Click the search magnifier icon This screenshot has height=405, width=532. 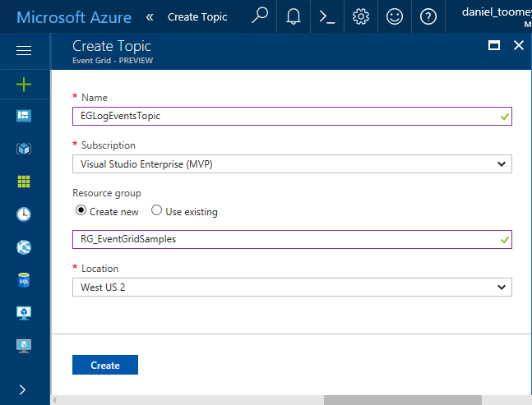(x=260, y=16)
